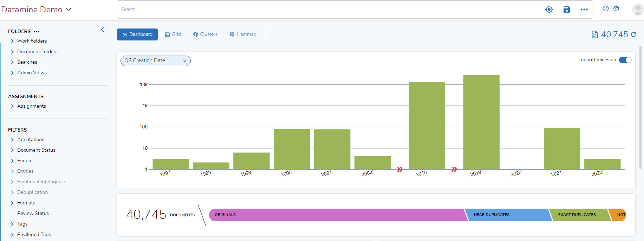
Task: Toggle the Logarithmic Scale switch
Action: [x=625, y=60]
